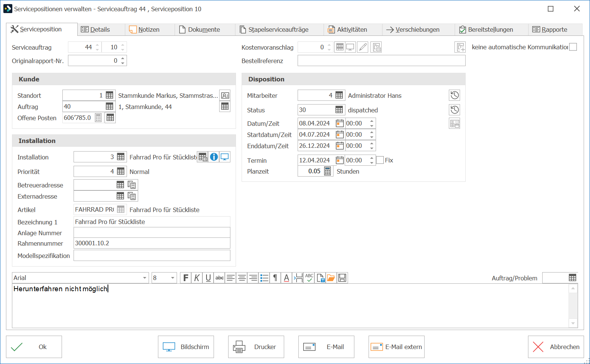The height and width of the screenshot is (364, 590).
Task: Cancel with the Abbrechen button
Action: pyautogui.click(x=556, y=347)
